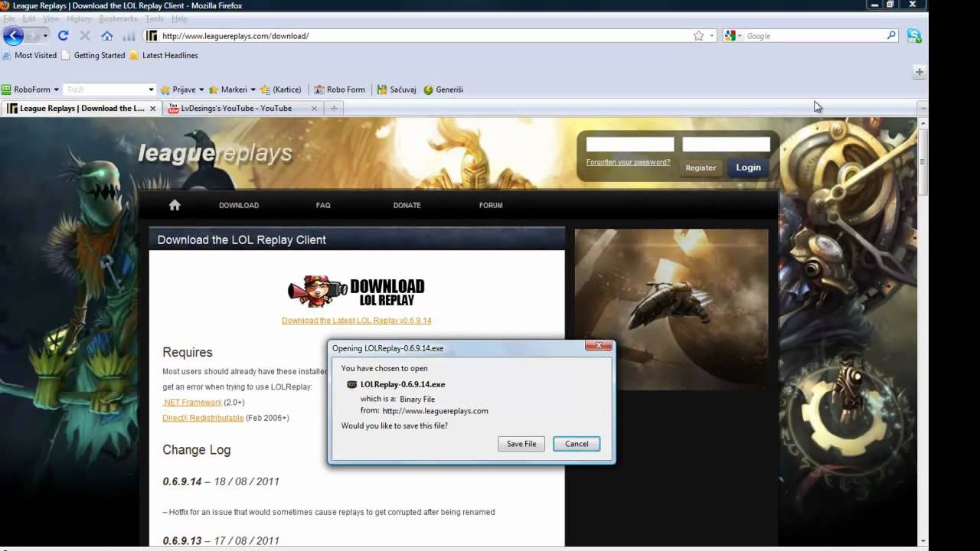Click the username login field
Viewport: 980px width, 551px height.
(x=630, y=144)
